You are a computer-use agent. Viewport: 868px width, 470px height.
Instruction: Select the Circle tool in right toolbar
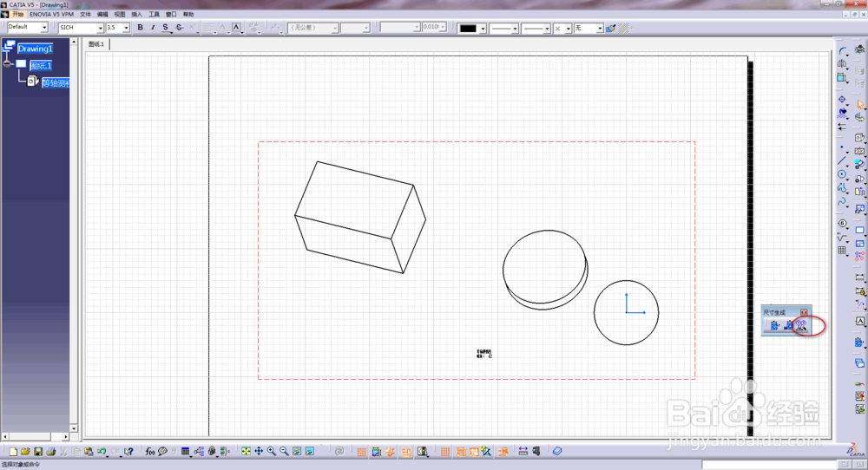point(842,174)
